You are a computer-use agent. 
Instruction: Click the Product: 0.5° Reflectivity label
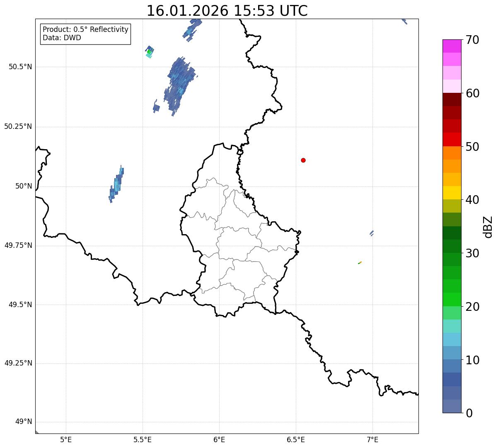point(86,29)
